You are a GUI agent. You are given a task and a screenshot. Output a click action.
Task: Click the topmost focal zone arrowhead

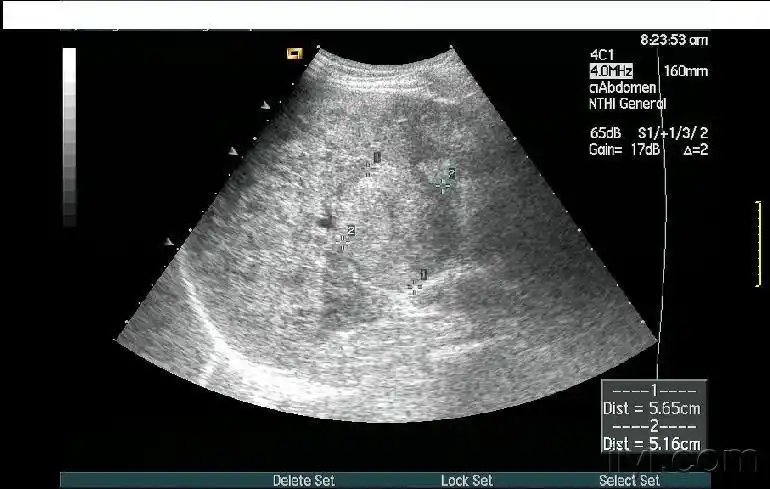(265, 105)
